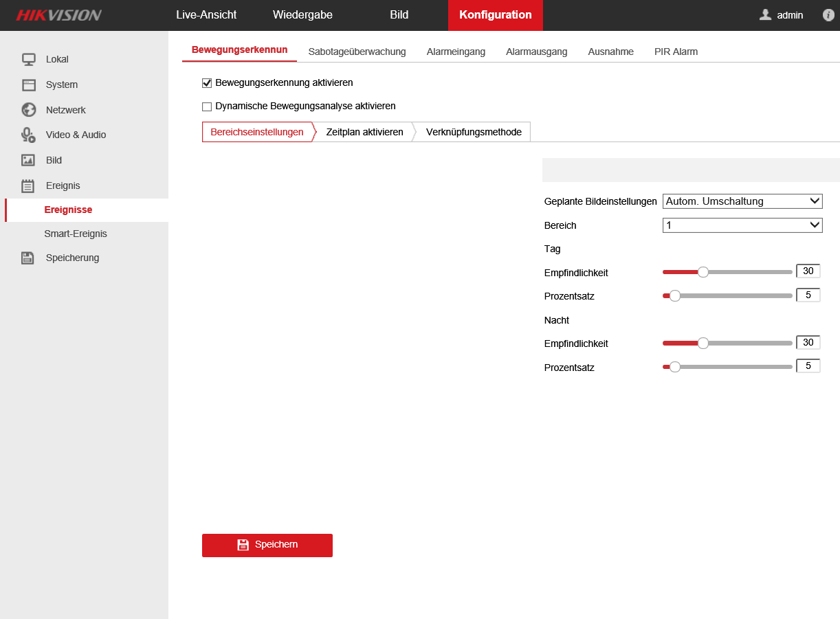Disable the Bewegungserkennung aktivieren checkbox
Screen dimensions: 840x619
pos(207,83)
